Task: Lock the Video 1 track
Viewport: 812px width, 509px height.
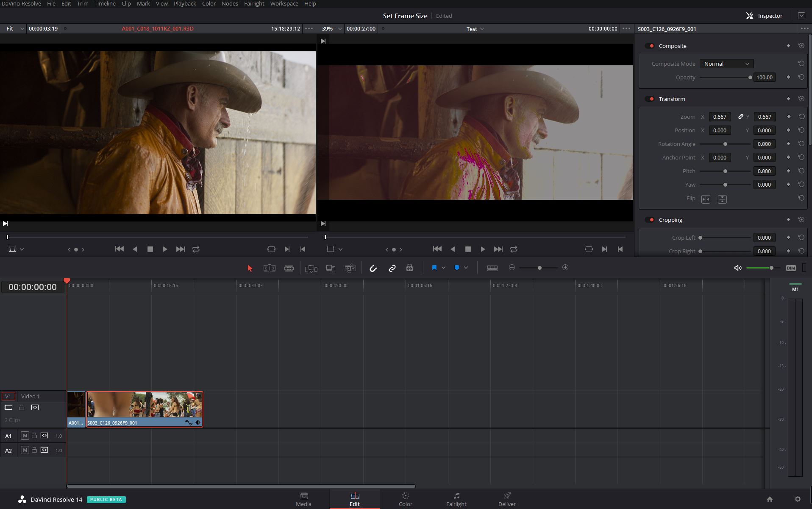Action: tap(22, 407)
